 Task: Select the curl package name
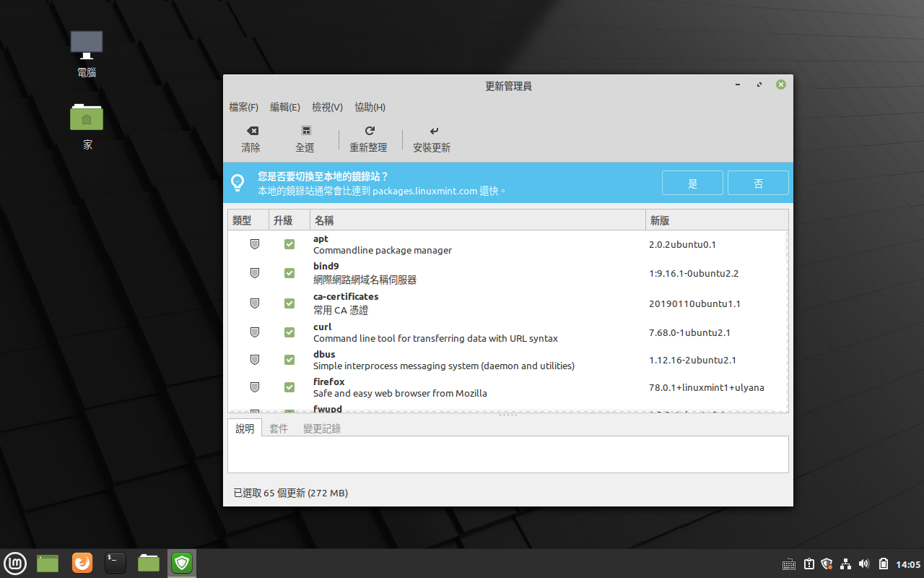point(322,327)
